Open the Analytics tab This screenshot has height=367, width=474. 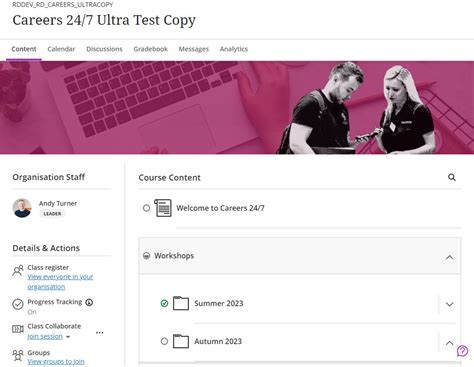pos(234,49)
